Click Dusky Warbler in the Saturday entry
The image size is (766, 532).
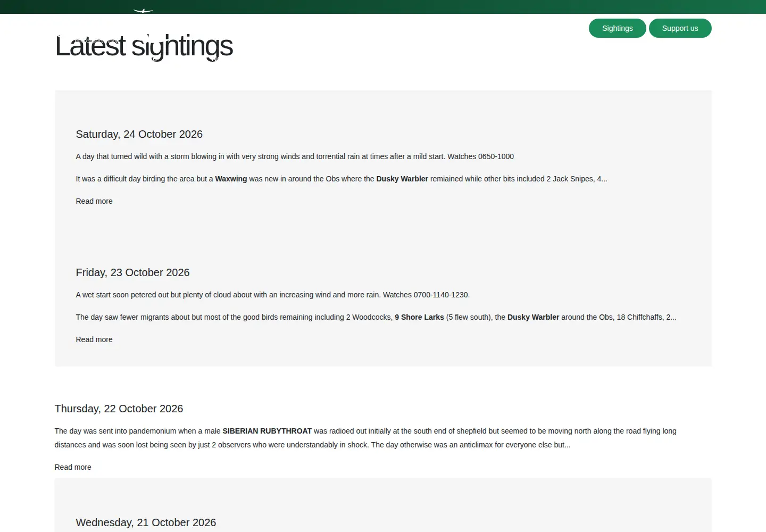click(402, 179)
